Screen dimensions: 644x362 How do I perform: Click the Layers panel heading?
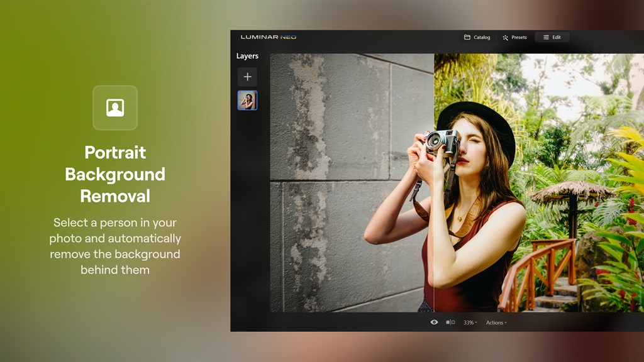[x=247, y=56]
